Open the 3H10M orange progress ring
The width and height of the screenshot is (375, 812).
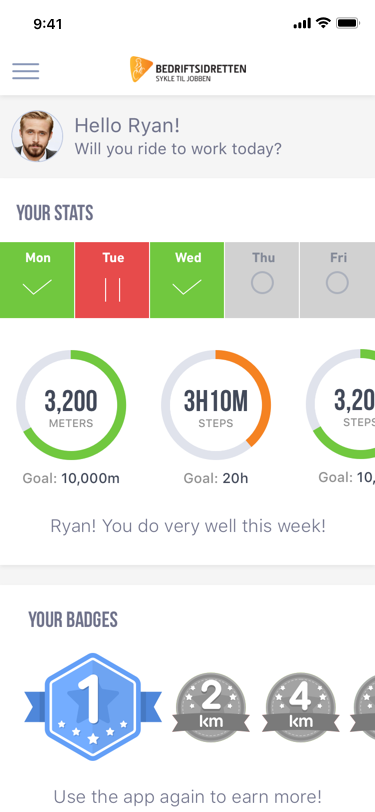pyautogui.click(x=216, y=405)
